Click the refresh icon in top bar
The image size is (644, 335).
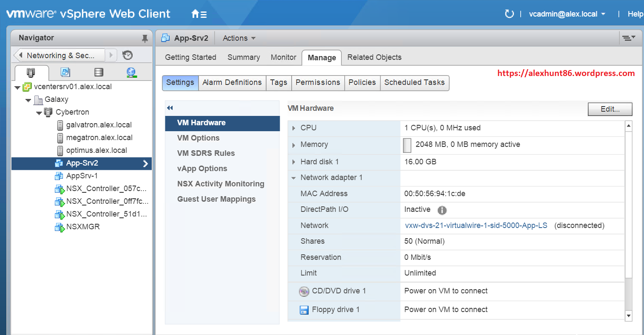point(509,14)
